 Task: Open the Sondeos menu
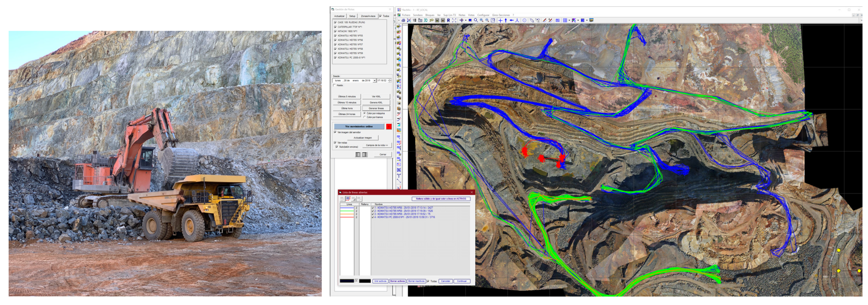[x=418, y=15]
